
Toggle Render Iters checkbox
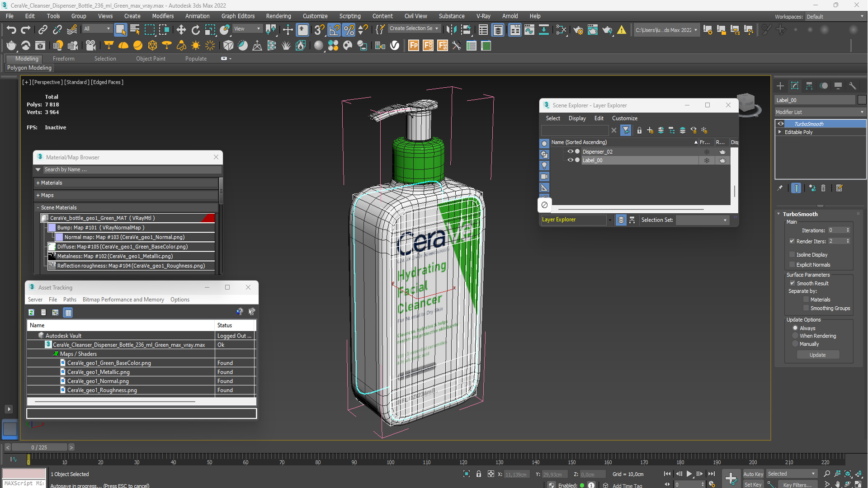pyautogui.click(x=792, y=241)
